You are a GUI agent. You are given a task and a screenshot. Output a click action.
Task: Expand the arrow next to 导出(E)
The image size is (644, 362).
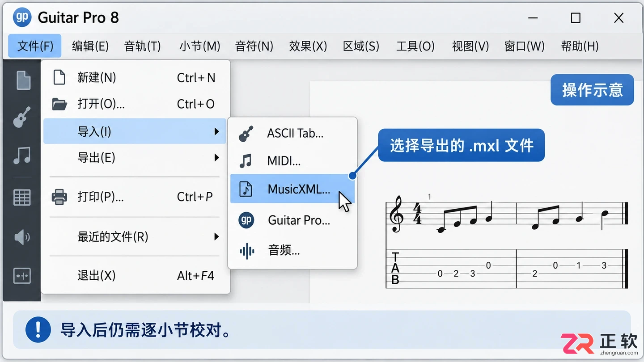[x=216, y=157]
